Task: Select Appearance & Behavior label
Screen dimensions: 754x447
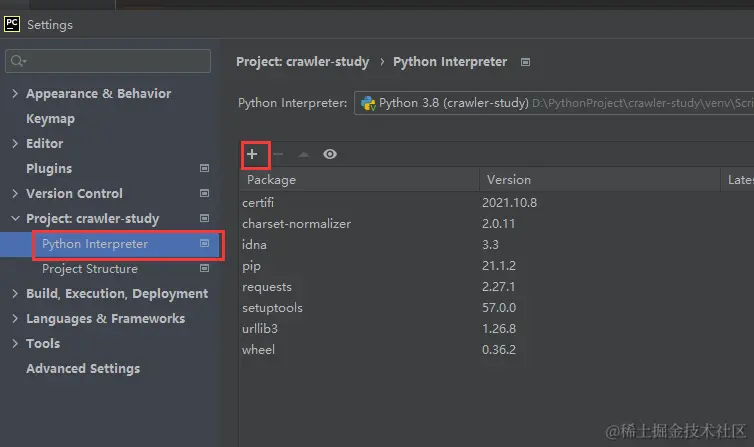Action: tap(99, 93)
